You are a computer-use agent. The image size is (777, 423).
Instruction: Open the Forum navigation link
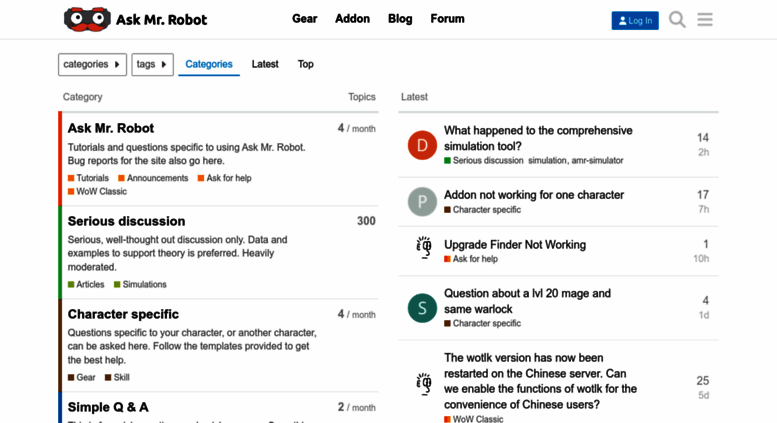(447, 19)
